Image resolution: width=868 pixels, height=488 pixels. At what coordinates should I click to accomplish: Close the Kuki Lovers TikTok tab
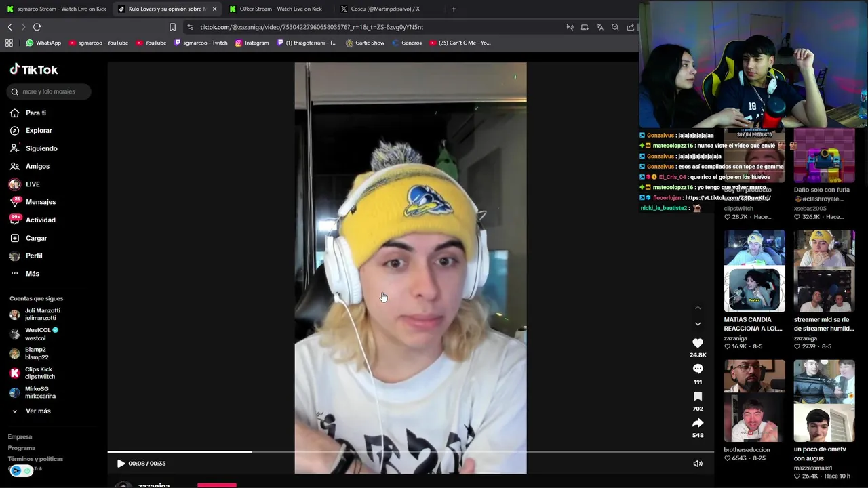(215, 9)
